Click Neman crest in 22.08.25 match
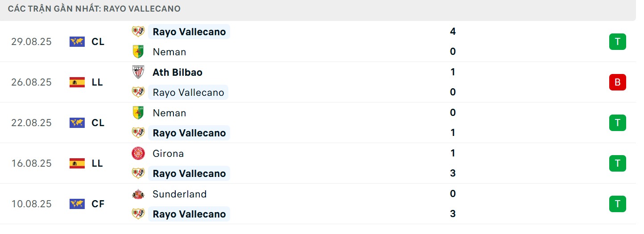The image size is (644, 234). coord(138,113)
